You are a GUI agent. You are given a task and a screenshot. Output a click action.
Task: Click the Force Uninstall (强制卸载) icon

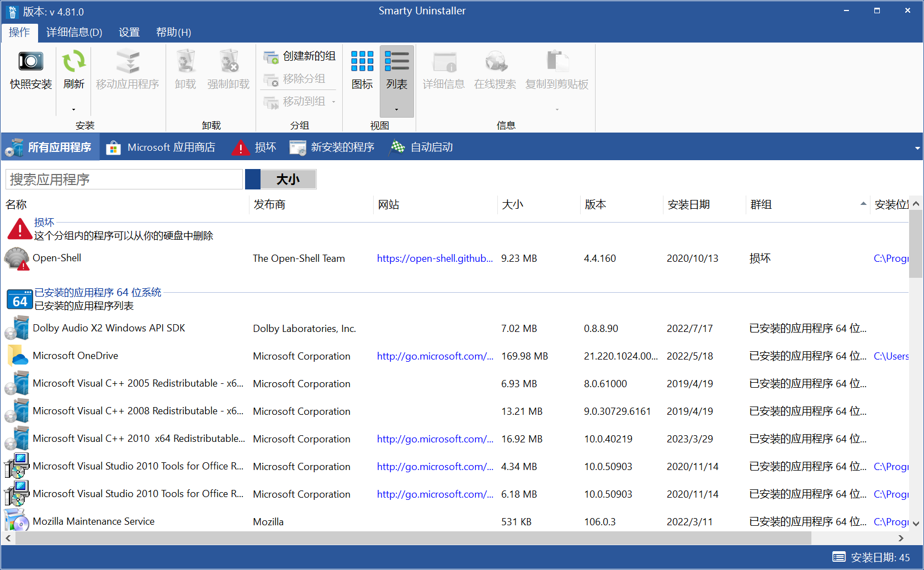pos(229,61)
